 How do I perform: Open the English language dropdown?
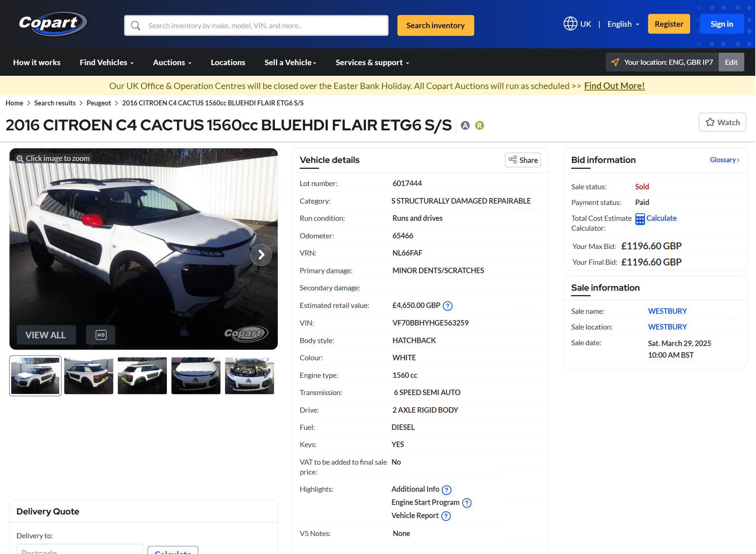pyautogui.click(x=623, y=24)
